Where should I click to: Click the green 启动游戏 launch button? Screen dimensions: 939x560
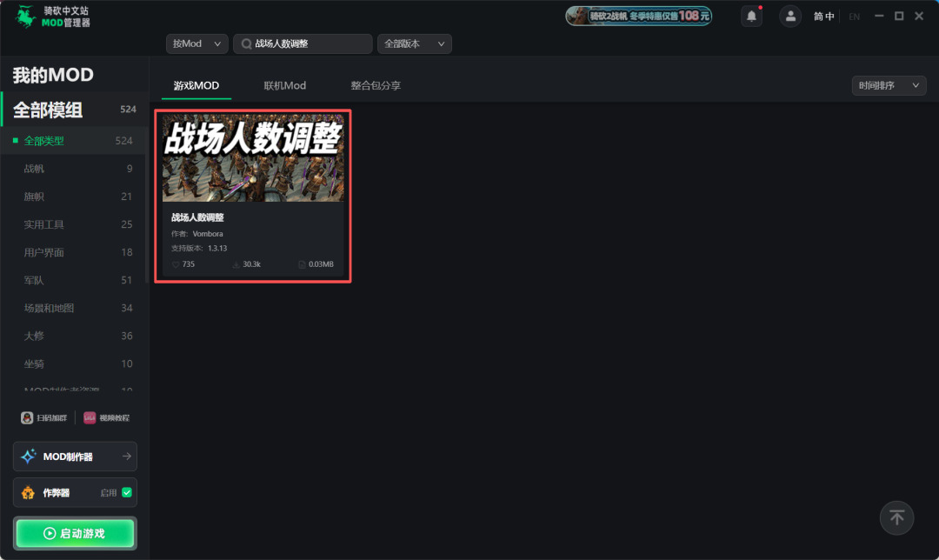pyautogui.click(x=75, y=533)
